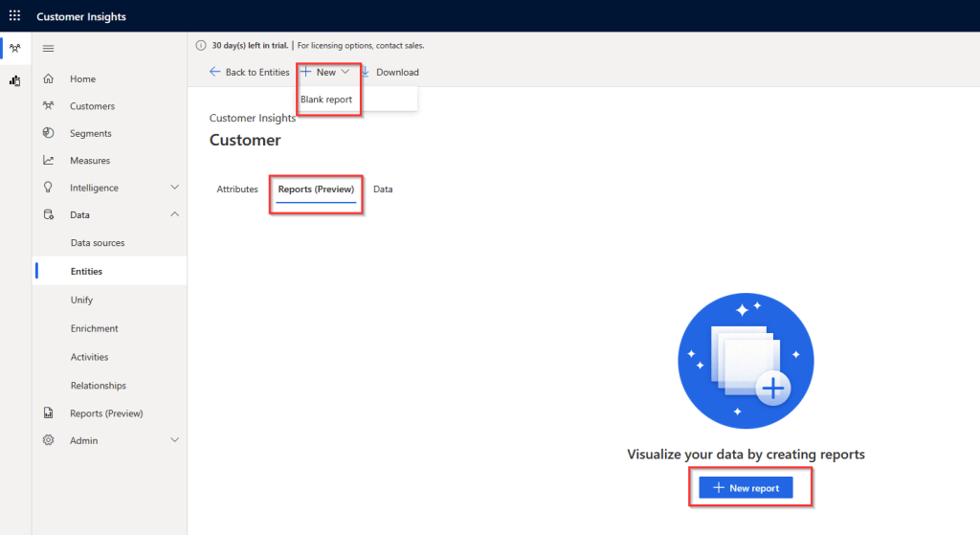Click the Intelligence lightbulb icon
The width and height of the screenshot is (980, 535).
pos(48,188)
